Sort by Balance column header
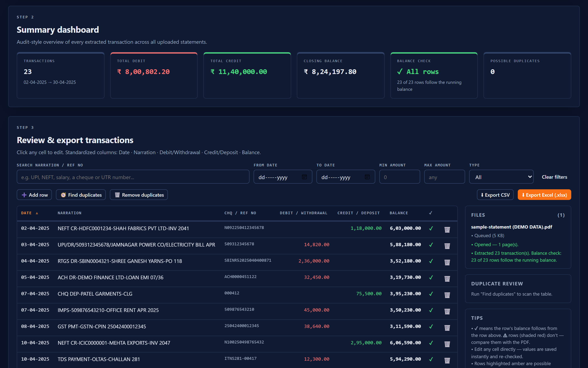Image resolution: width=588 pixels, height=368 pixels. 399,213
